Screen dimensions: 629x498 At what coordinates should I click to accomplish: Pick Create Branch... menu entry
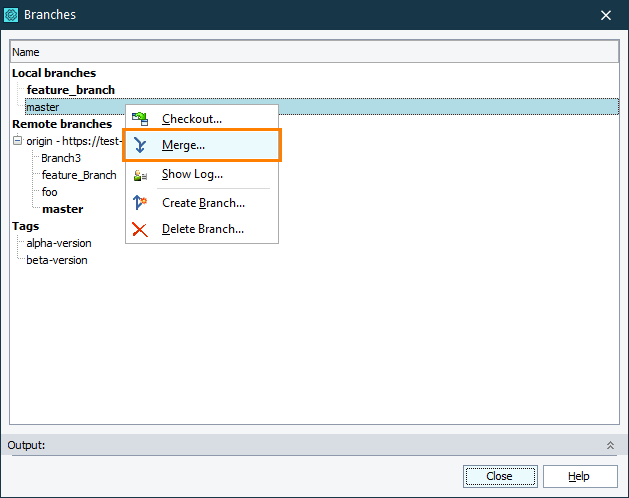(203, 203)
